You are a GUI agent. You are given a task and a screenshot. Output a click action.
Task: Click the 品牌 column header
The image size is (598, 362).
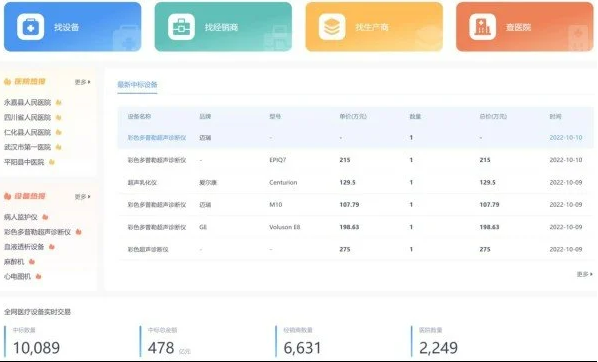pyautogui.click(x=205, y=116)
